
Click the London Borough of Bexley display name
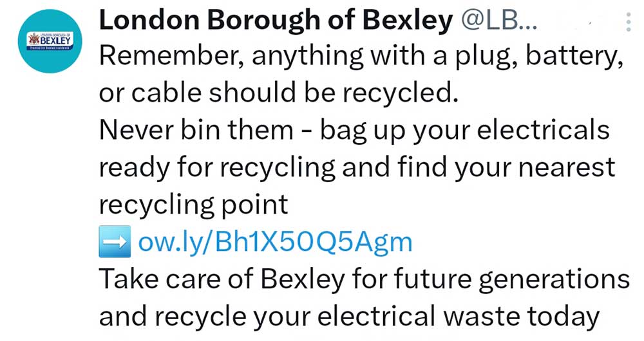tap(276, 21)
